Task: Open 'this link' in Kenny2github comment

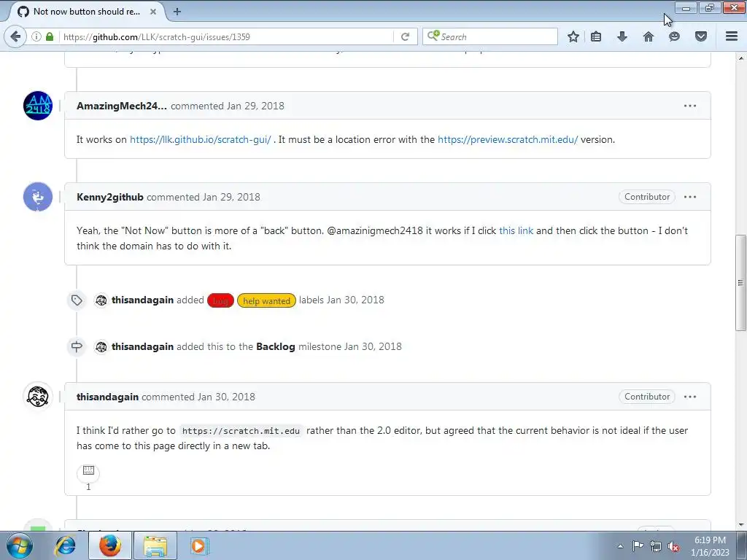Action: pos(516,230)
